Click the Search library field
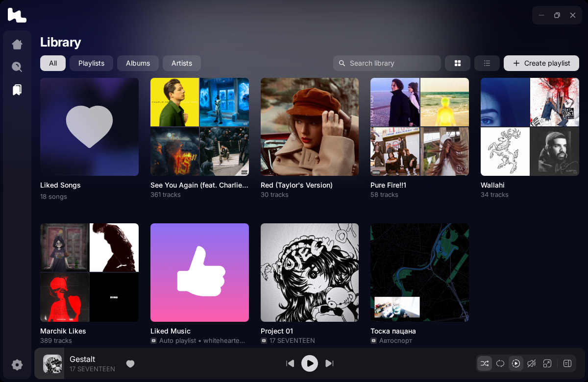Image resolution: width=588 pixels, height=382 pixels. [387, 63]
